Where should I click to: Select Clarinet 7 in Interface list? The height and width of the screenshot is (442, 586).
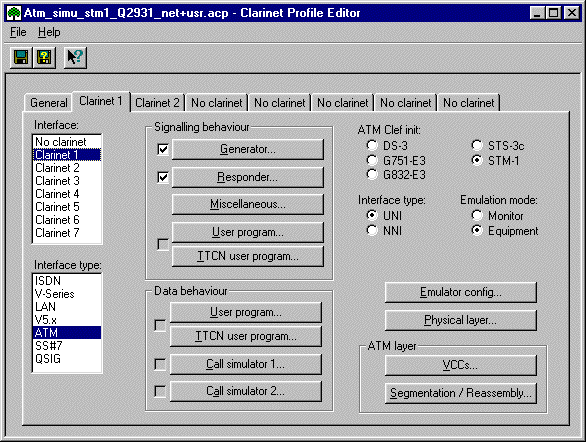click(x=67, y=233)
